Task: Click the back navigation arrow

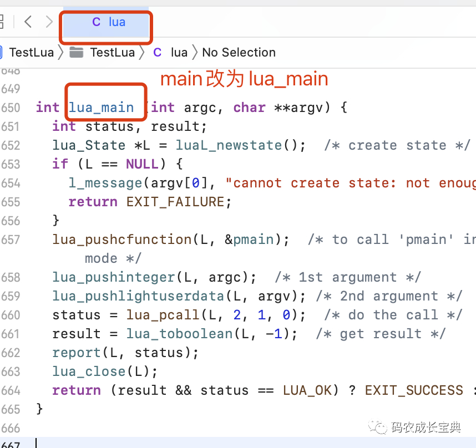Action: (x=28, y=22)
